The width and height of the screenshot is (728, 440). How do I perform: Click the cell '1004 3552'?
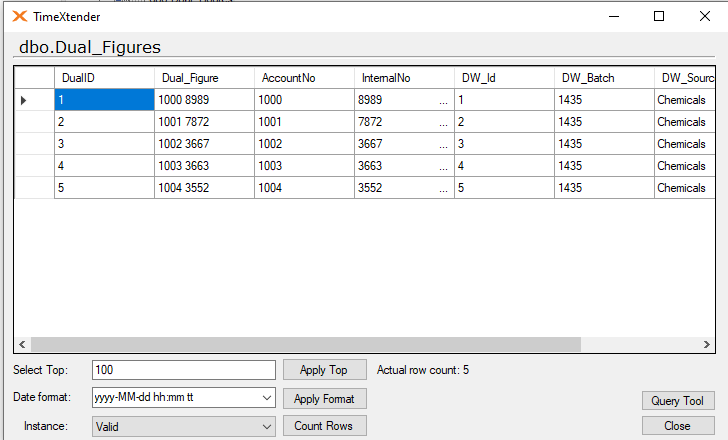tap(204, 188)
